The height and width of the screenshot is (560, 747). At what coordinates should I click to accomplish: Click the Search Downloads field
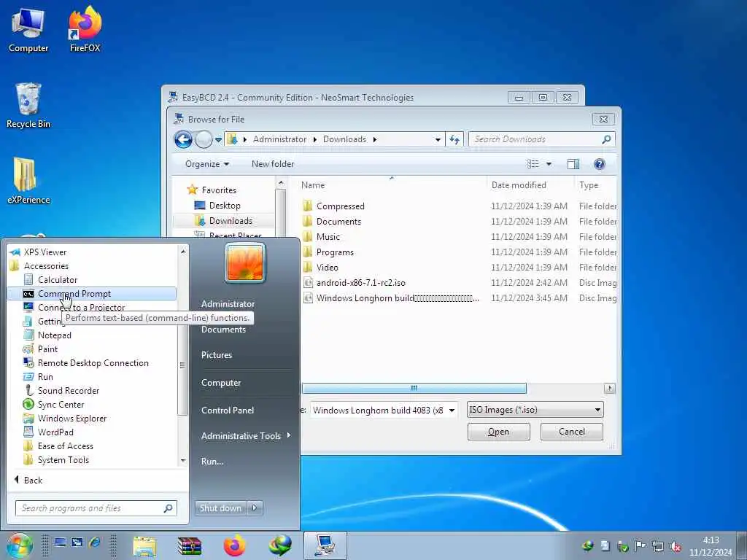535,139
